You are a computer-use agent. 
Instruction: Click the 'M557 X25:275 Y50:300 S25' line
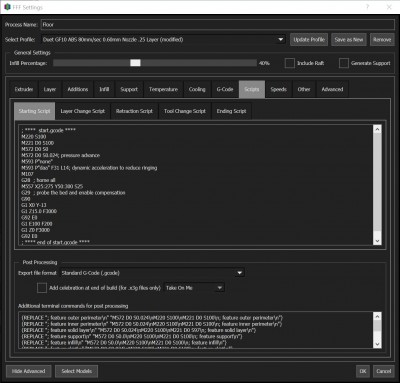click(x=52, y=186)
